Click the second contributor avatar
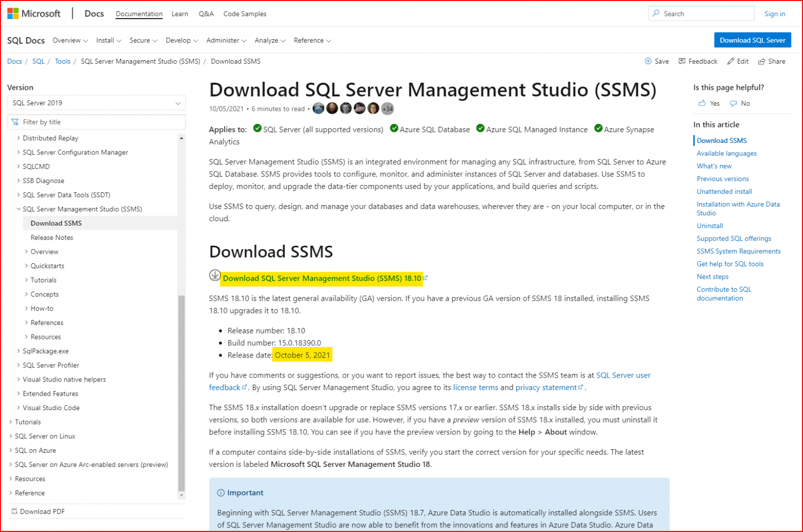 tap(332, 108)
